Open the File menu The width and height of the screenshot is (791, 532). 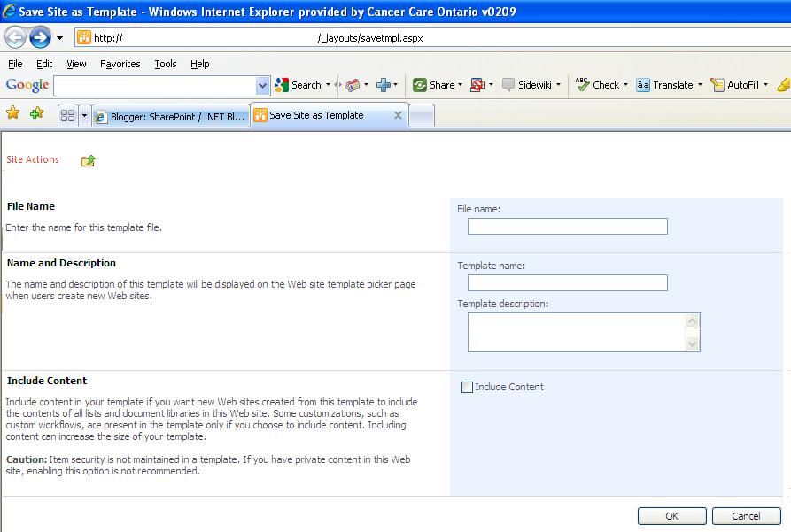pyautogui.click(x=15, y=64)
